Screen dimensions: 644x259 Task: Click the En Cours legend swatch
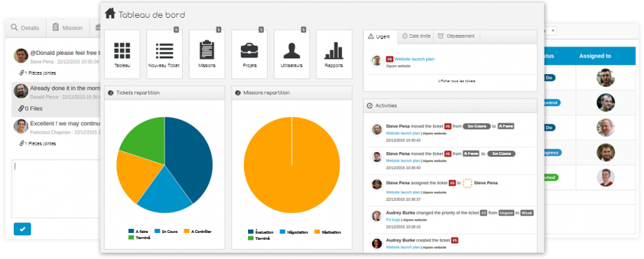point(158,232)
